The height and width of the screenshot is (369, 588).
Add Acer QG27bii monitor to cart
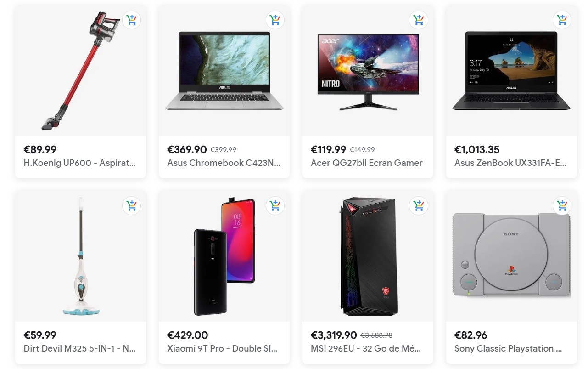pyautogui.click(x=419, y=20)
